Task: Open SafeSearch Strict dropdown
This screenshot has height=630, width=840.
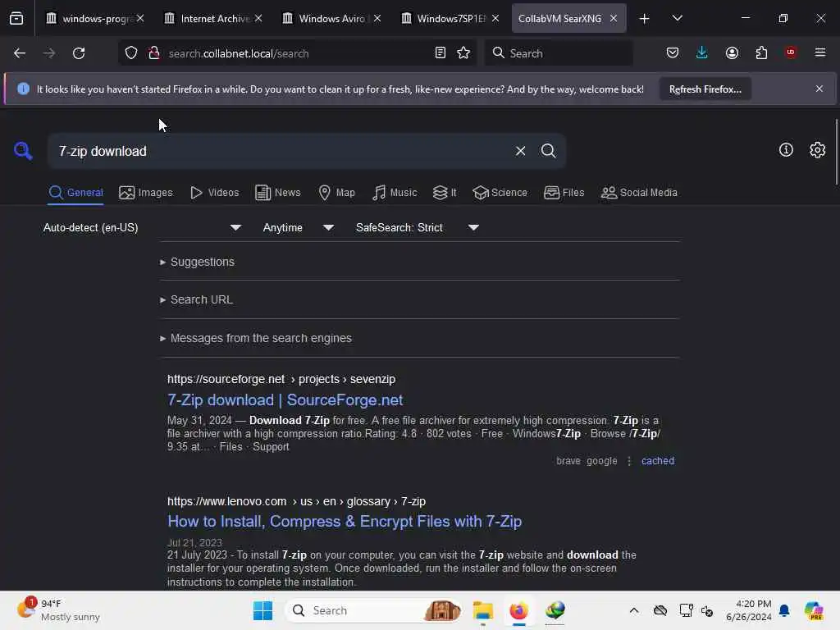Action: click(x=417, y=228)
